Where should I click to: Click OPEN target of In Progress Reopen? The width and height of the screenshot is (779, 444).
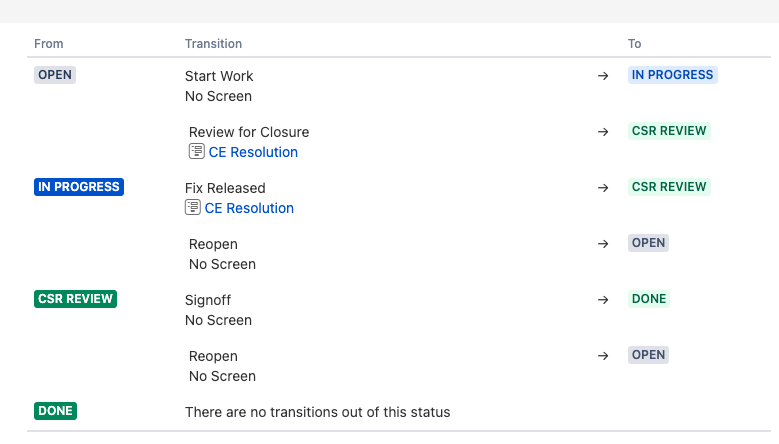click(648, 243)
